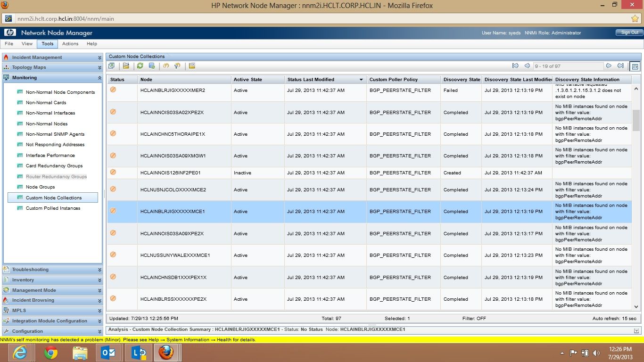The height and width of the screenshot is (362, 644).
Task: Open File Explorer from taskbar
Action: tap(80, 353)
